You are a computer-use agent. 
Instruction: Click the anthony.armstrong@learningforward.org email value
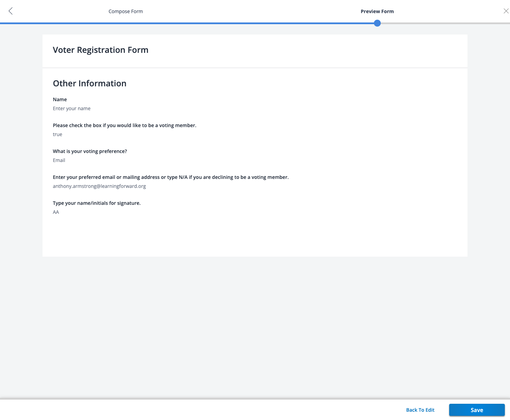coord(99,186)
